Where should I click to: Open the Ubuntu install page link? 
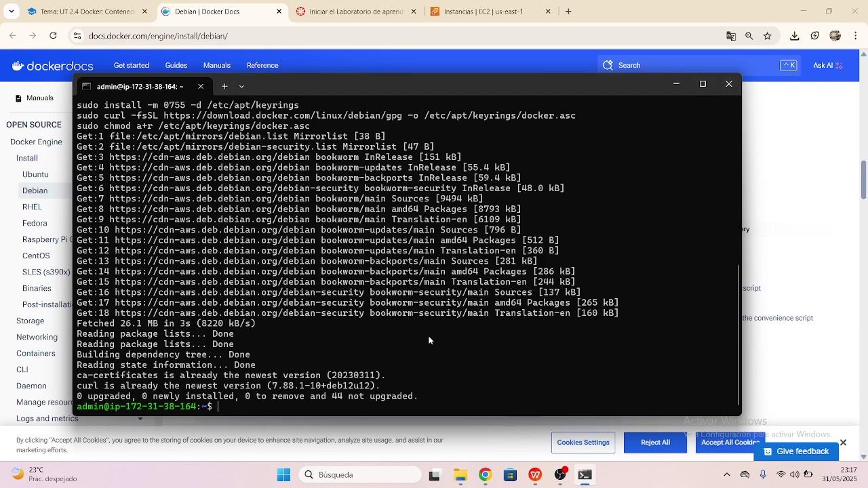click(35, 174)
